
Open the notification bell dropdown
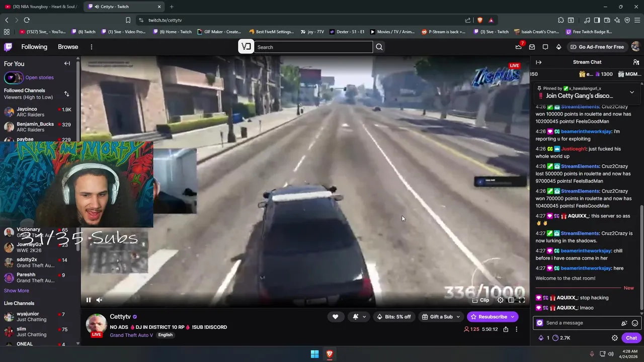coord(359,317)
